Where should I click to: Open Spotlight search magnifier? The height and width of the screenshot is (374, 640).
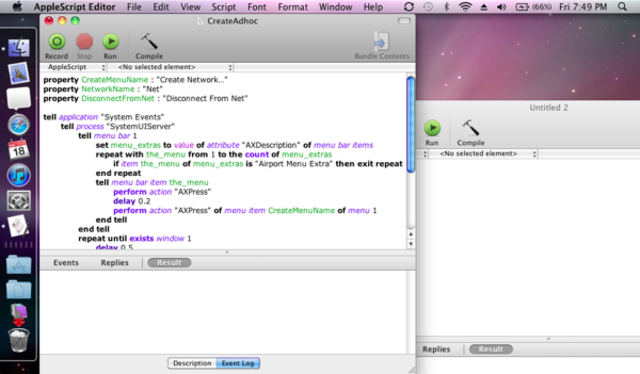coord(622,7)
